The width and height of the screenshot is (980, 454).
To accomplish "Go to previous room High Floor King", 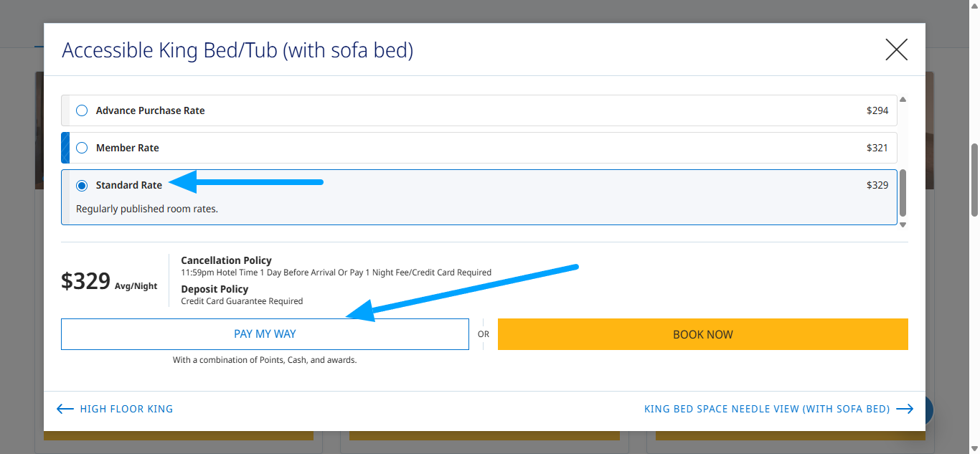I will click(115, 409).
